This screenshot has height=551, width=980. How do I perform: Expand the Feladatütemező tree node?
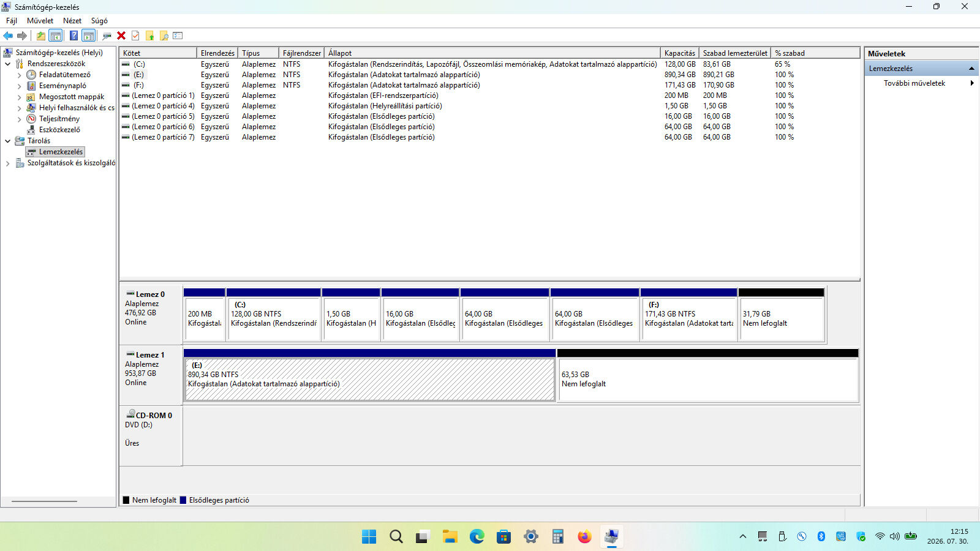(19, 75)
